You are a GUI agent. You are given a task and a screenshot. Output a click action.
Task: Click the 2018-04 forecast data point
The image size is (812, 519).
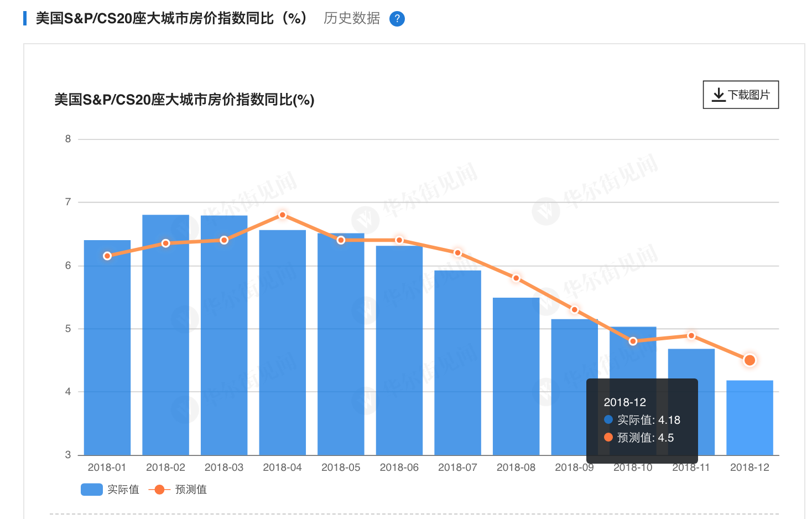283,215
